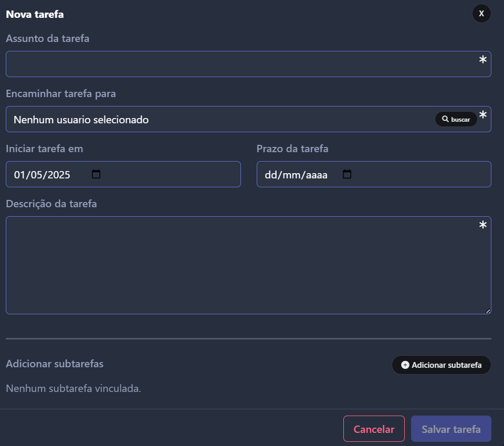Save the task with Salvar tarefa
Screen dimensions: 504x446
(x=451, y=429)
